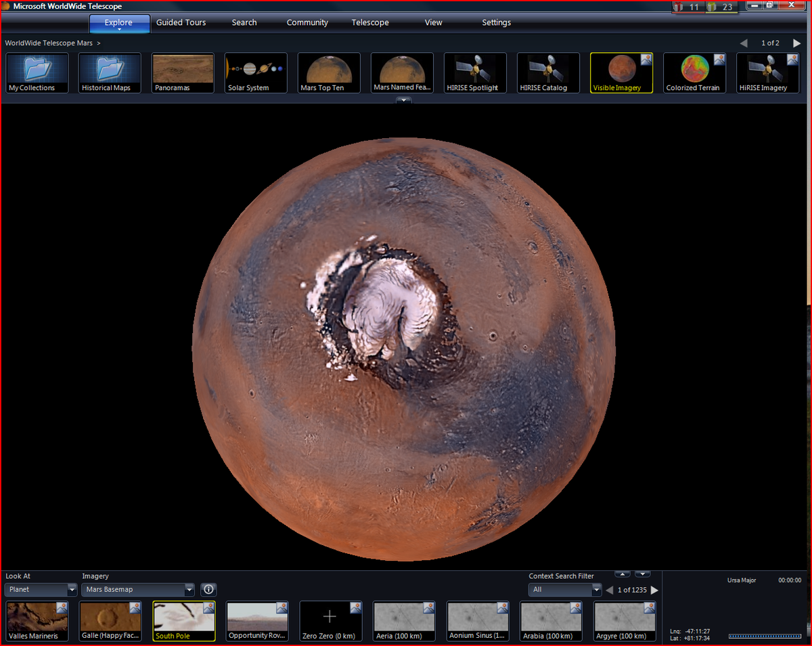Open the My Collections folder icon
812x646 pixels.
tap(37, 72)
